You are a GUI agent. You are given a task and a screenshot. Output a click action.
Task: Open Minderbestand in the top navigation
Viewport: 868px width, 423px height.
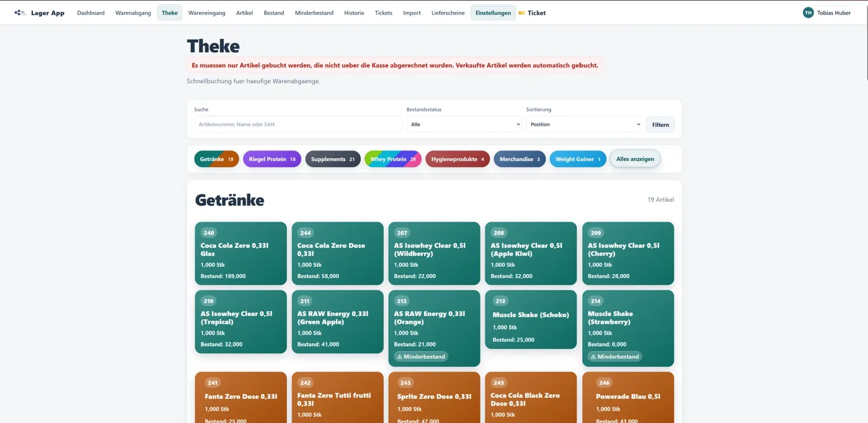click(314, 13)
